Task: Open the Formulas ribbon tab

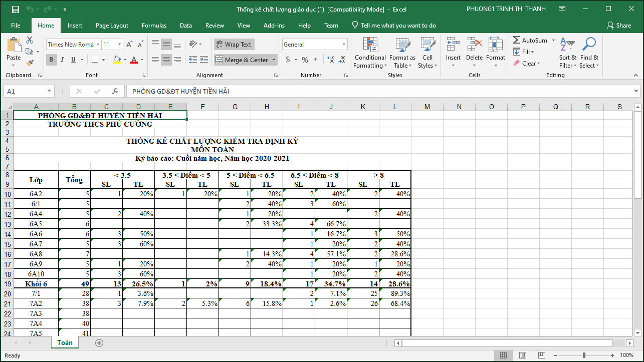Action: point(154,26)
